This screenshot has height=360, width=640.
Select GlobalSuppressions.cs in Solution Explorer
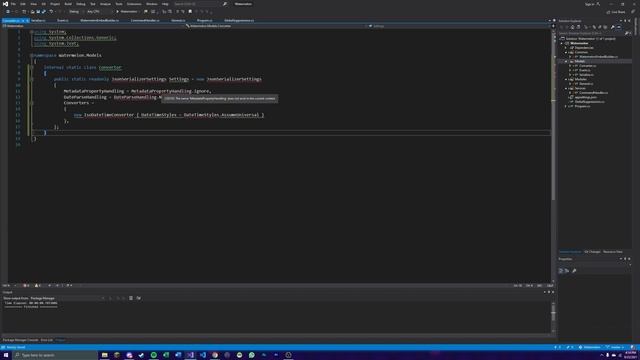point(590,102)
